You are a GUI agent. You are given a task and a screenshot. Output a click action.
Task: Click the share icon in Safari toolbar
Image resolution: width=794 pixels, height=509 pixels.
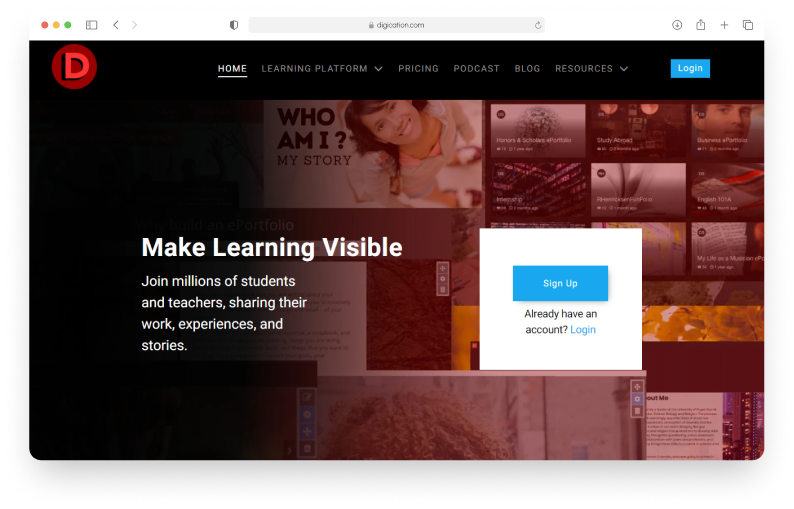click(x=701, y=24)
